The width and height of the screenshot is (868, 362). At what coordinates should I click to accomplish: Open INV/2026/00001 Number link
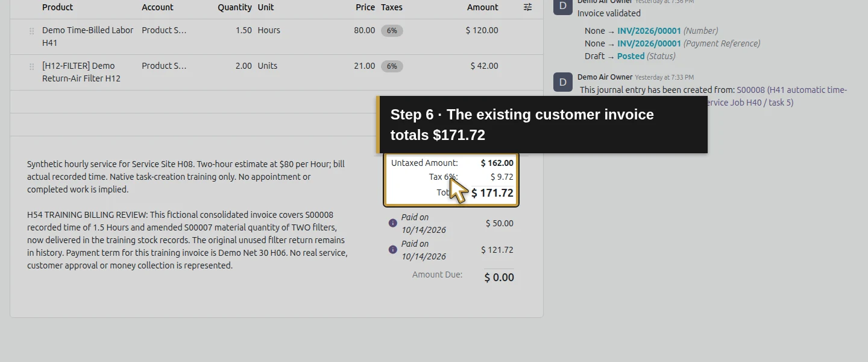[649, 31]
